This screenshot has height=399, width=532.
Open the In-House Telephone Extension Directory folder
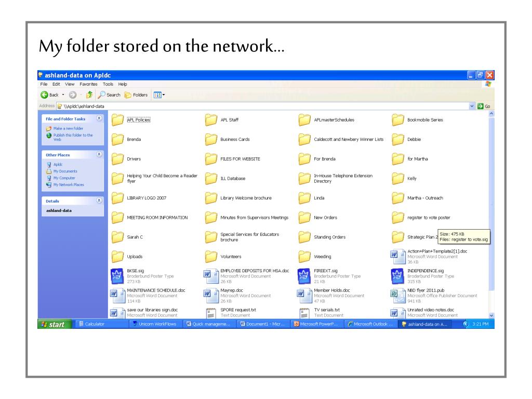click(x=336, y=179)
